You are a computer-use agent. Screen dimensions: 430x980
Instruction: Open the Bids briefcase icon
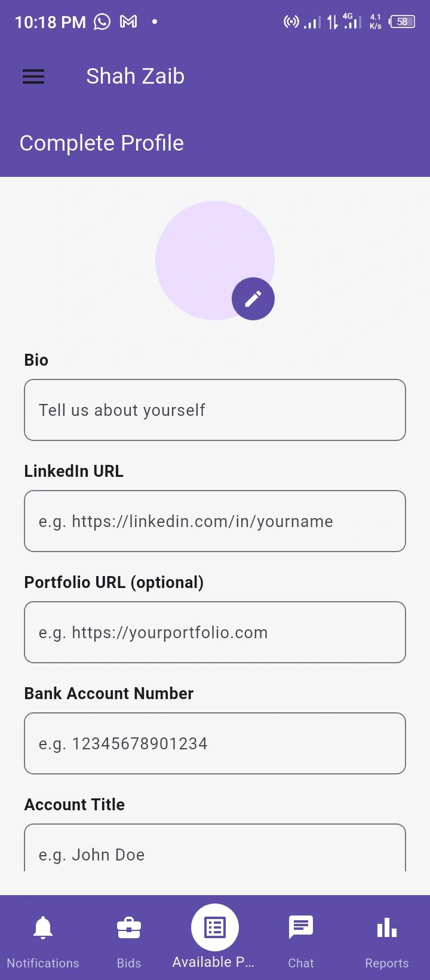129,927
